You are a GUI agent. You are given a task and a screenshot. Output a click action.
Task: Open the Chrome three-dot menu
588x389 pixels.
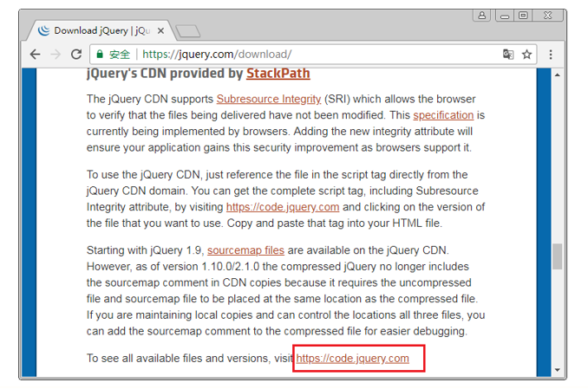[551, 55]
